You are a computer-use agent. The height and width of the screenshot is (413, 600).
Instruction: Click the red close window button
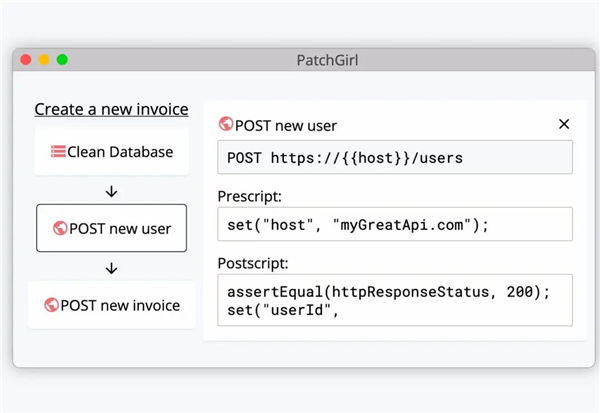coord(26,60)
